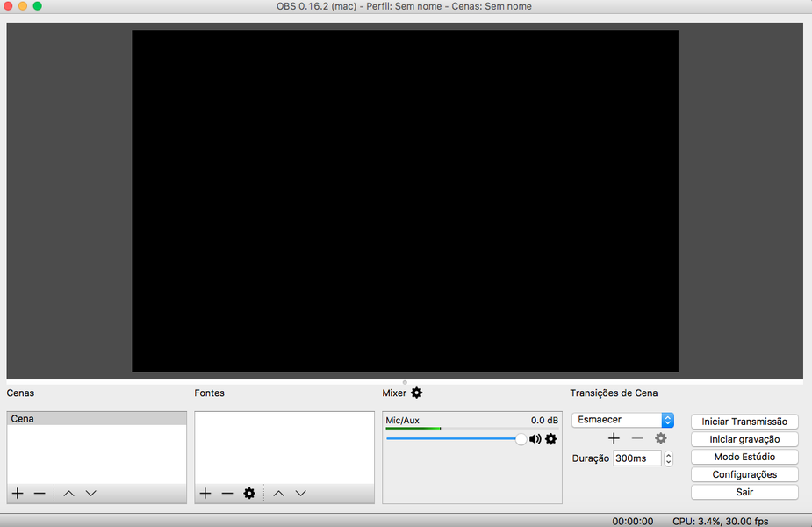Add a new scene transition
This screenshot has height=527, width=812.
(x=614, y=438)
